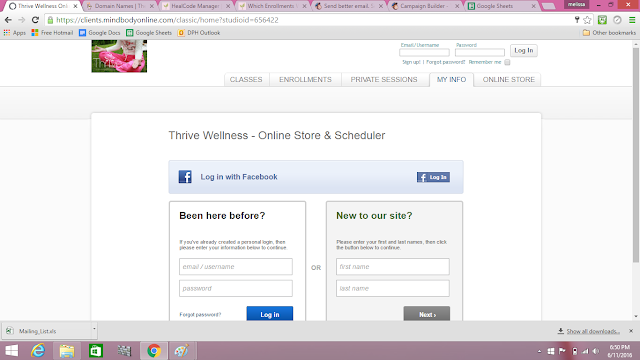
Task: Focus the email / username input
Action: (x=236, y=267)
